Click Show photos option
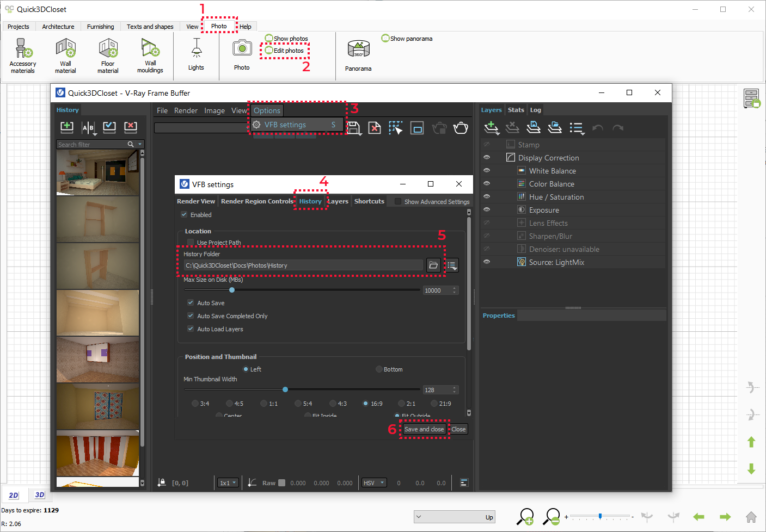766x532 pixels. [286, 39]
